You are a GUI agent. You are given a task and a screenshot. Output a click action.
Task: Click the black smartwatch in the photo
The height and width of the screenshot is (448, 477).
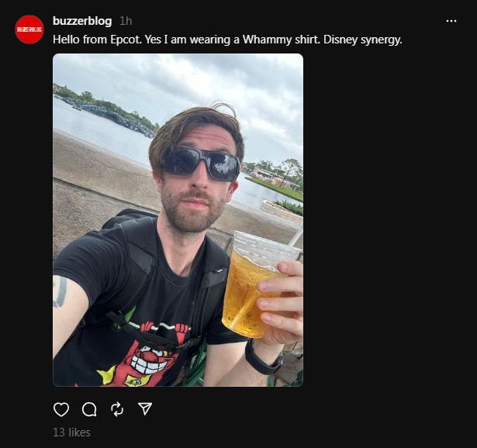coord(262,360)
